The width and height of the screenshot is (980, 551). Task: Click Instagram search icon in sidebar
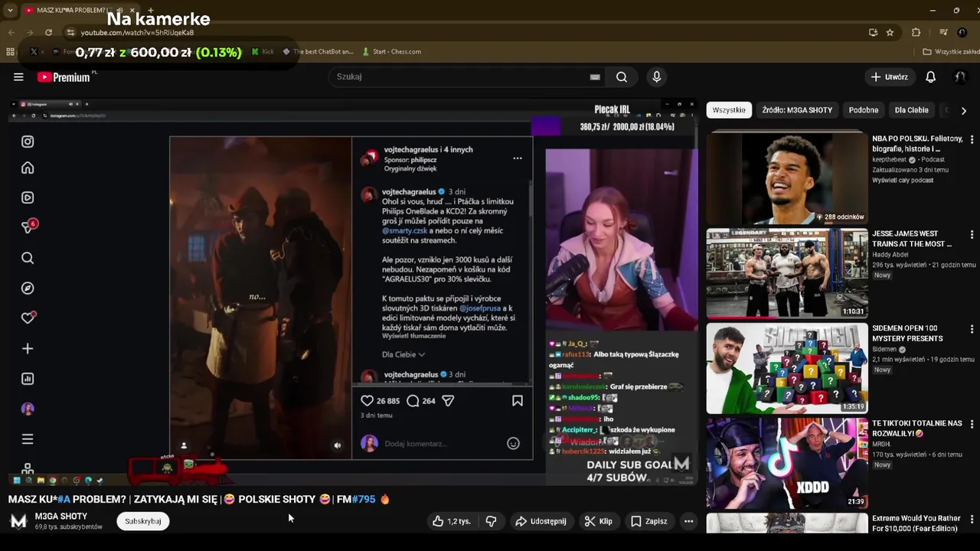tap(28, 258)
